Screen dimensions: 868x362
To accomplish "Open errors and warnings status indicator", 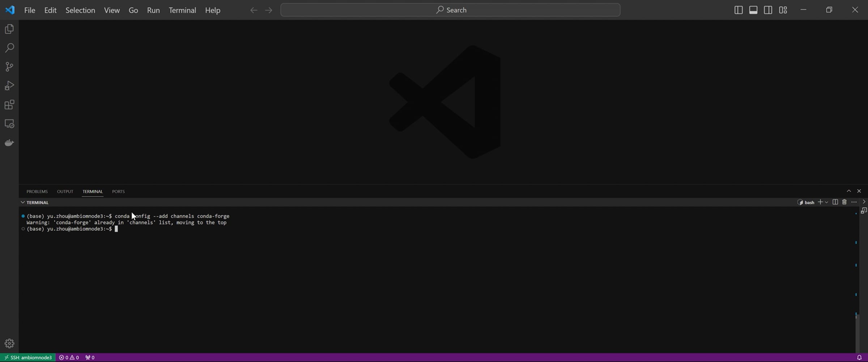I will pyautogui.click(x=69, y=358).
